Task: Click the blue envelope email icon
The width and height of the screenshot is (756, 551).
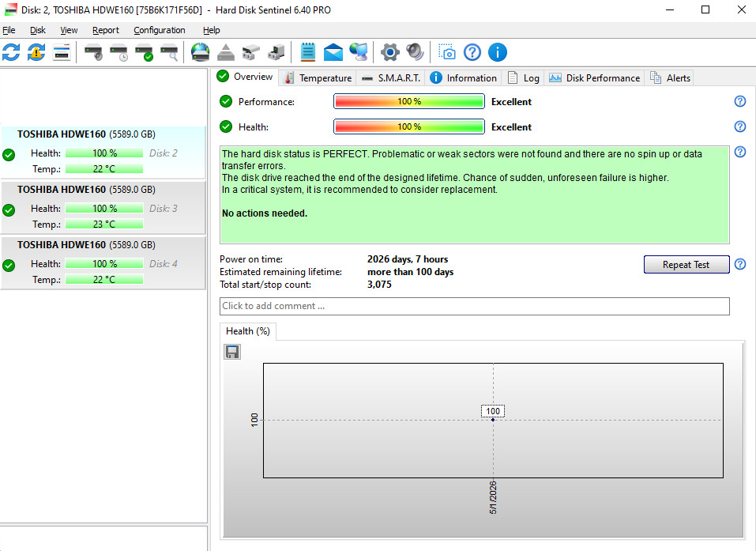Action: [x=333, y=52]
